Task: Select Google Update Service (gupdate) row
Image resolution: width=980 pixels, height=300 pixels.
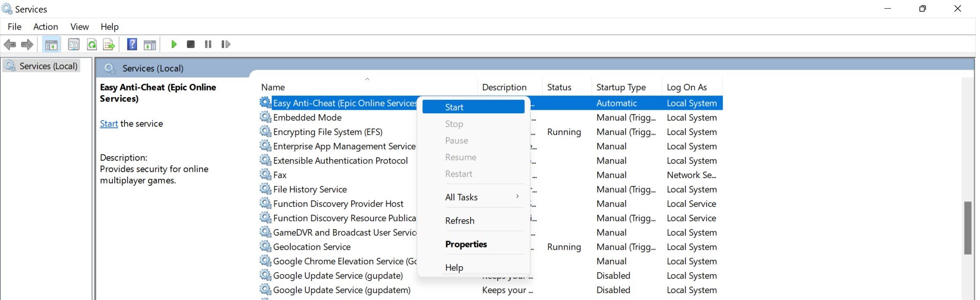Action: [x=338, y=275]
